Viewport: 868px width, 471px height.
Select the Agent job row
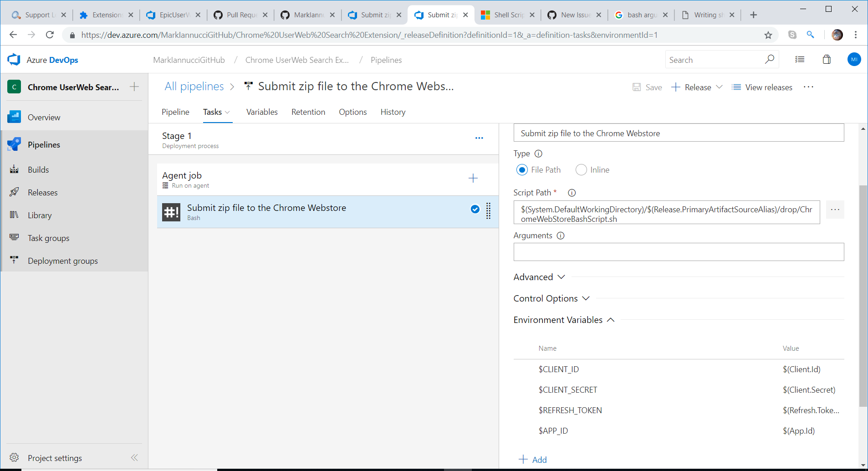coord(328,179)
